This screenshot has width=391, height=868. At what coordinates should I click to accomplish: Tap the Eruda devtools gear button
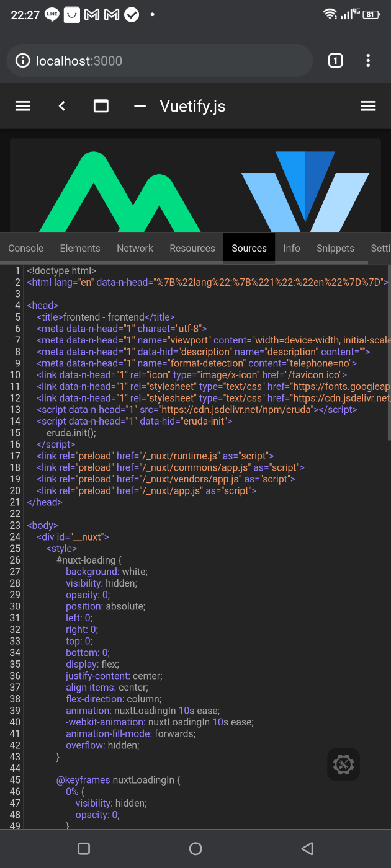click(x=344, y=764)
